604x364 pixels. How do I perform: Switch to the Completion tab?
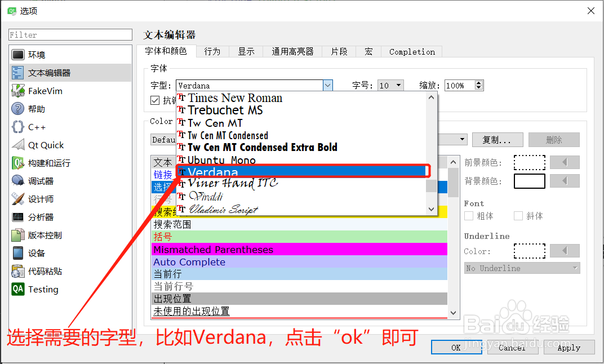(412, 52)
